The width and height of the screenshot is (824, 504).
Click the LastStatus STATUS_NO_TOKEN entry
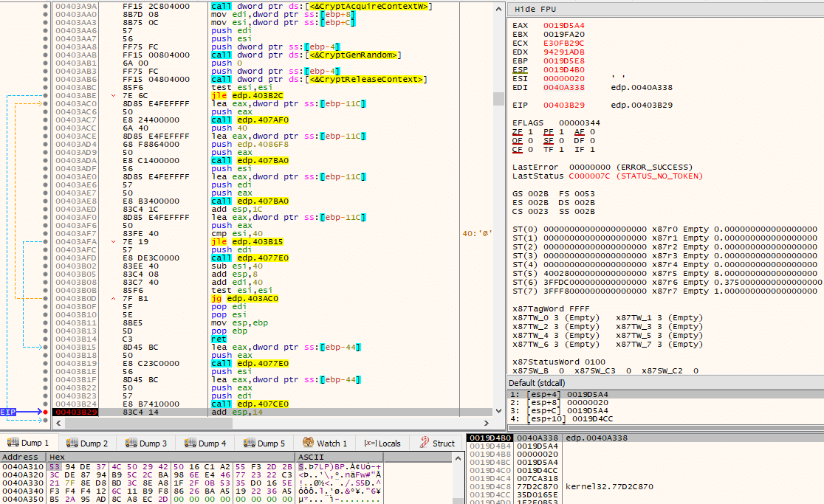coord(608,176)
